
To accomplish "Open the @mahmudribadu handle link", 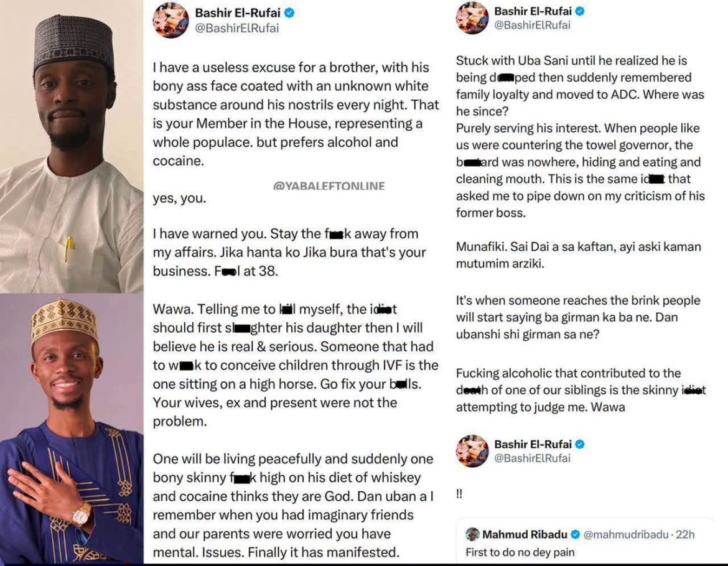I will [x=626, y=534].
